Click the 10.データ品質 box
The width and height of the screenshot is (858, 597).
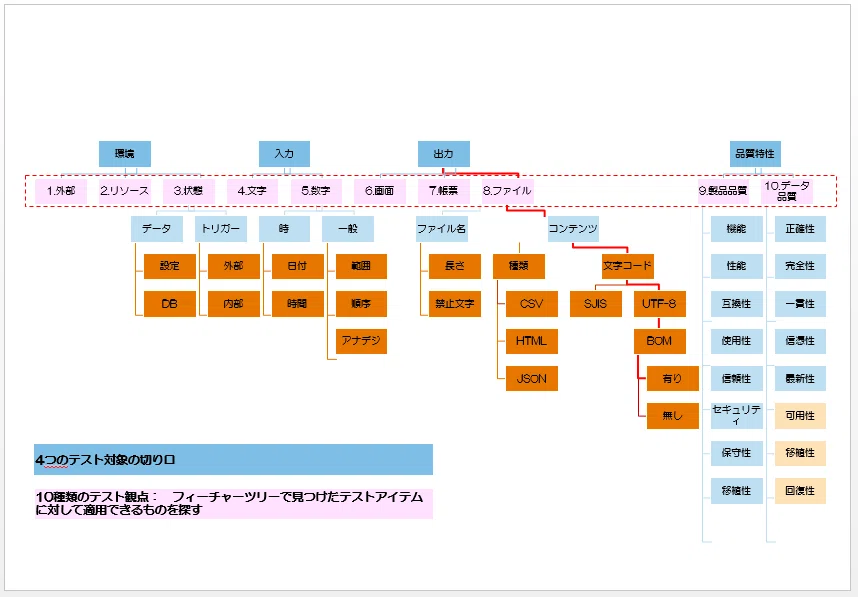[x=787, y=191]
